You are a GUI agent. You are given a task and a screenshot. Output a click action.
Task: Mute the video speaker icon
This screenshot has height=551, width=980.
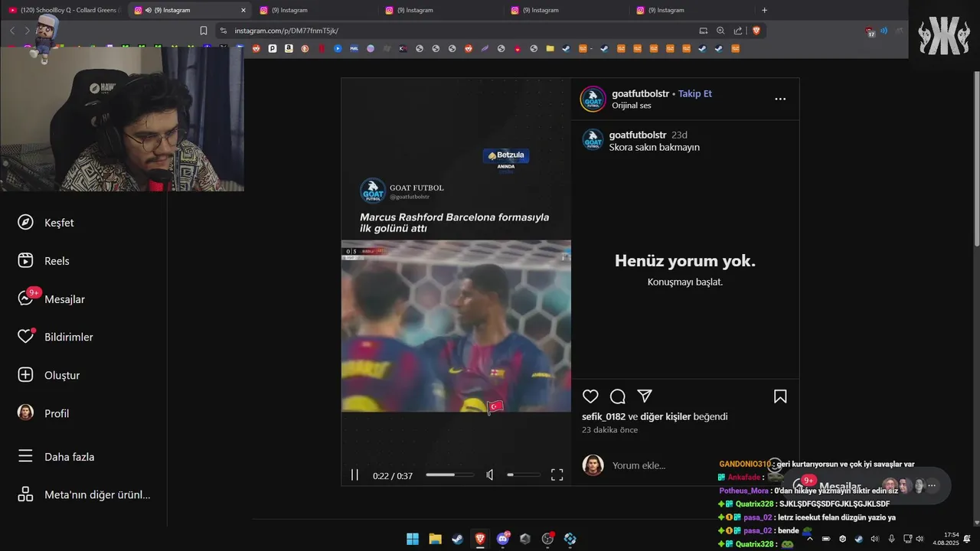pyautogui.click(x=490, y=475)
